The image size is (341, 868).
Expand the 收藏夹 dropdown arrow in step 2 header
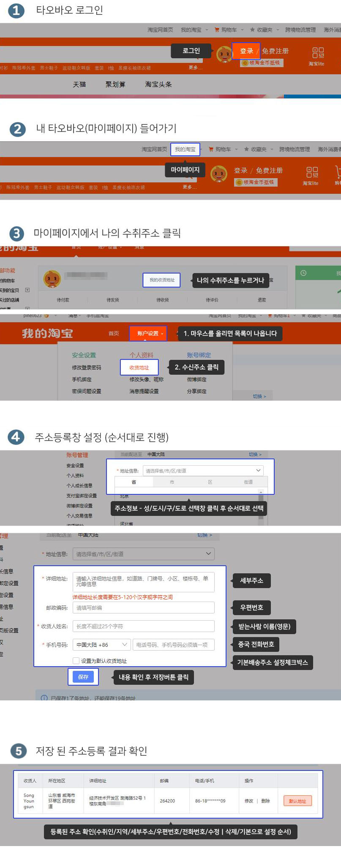click(x=272, y=149)
